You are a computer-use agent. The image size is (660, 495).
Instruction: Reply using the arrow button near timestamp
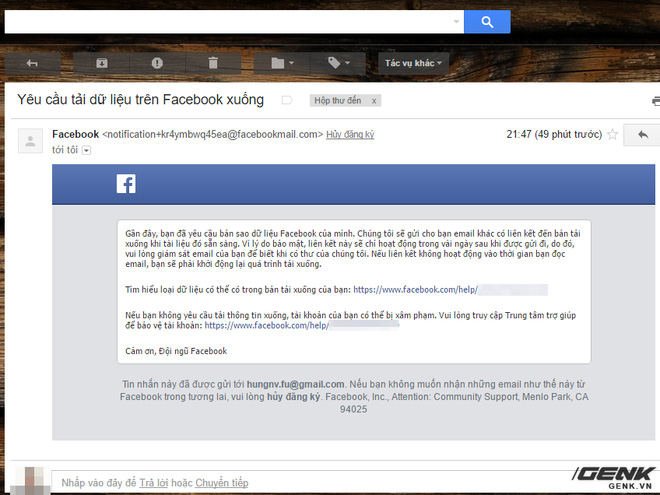pyautogui.click(x=642, y=135)
